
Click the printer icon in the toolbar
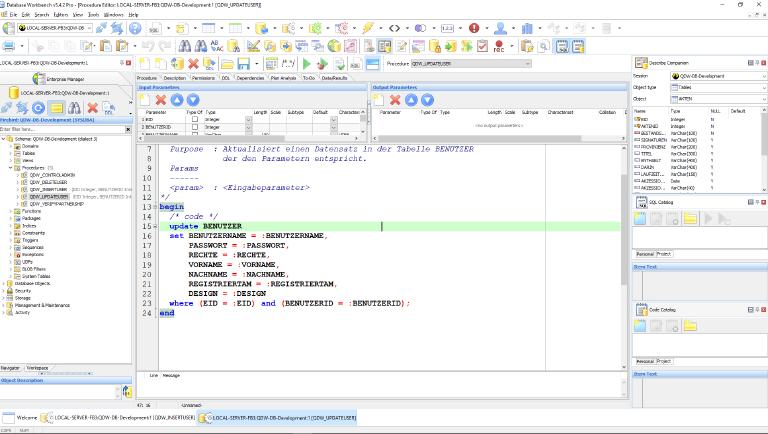pyautogui.click(x=9, y=46)
